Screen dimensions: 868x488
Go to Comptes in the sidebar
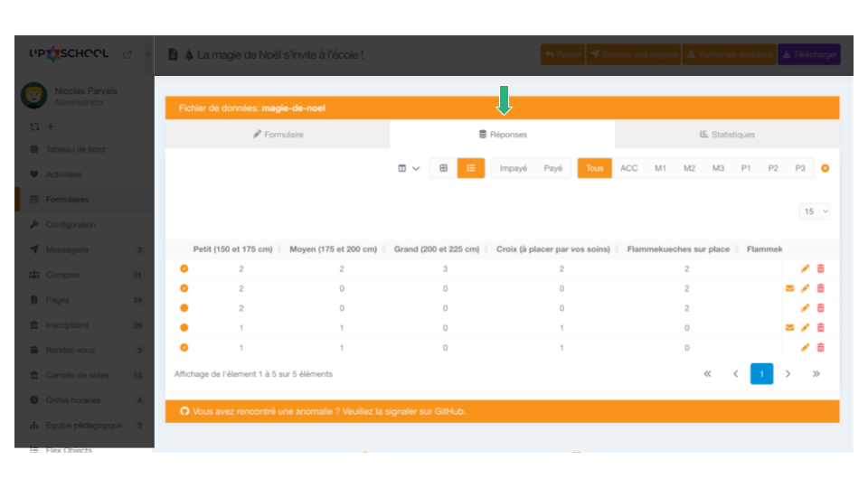(x=62, y=275)
